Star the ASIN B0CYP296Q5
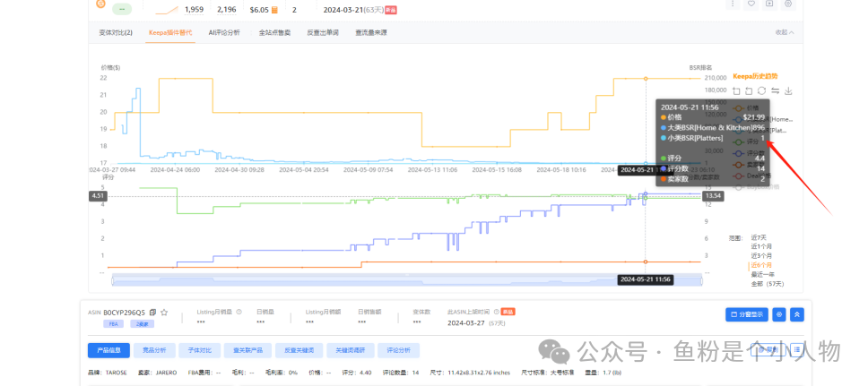Screen dimensions: 868x386 [x=164, y=313]
